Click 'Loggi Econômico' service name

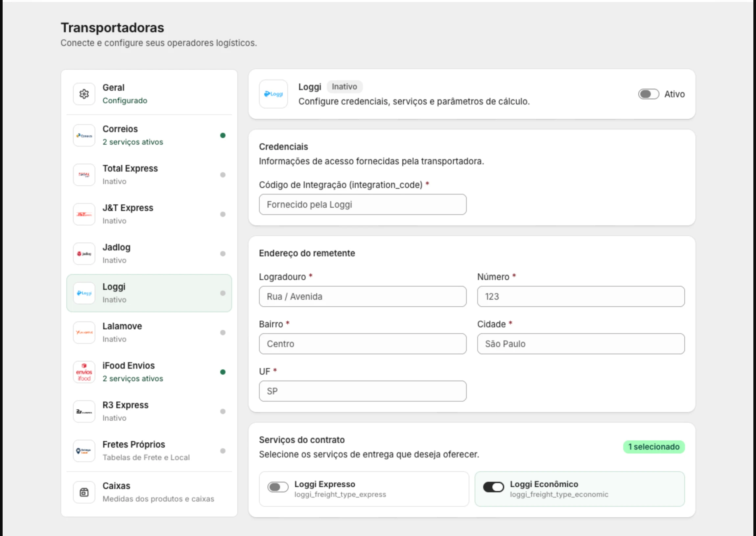(x=544, y=484)
